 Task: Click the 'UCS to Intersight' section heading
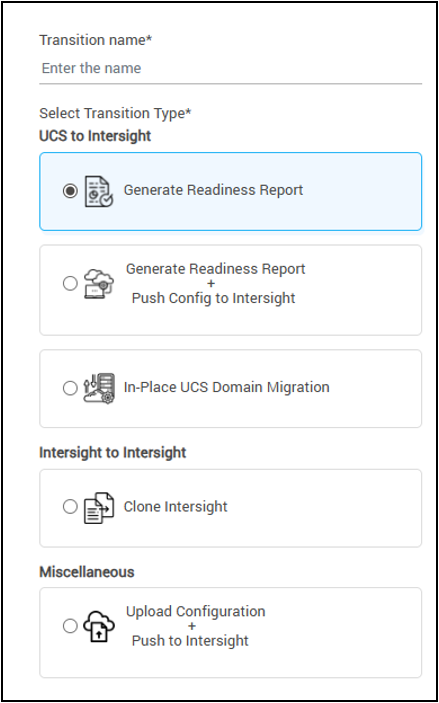[96, 136]
